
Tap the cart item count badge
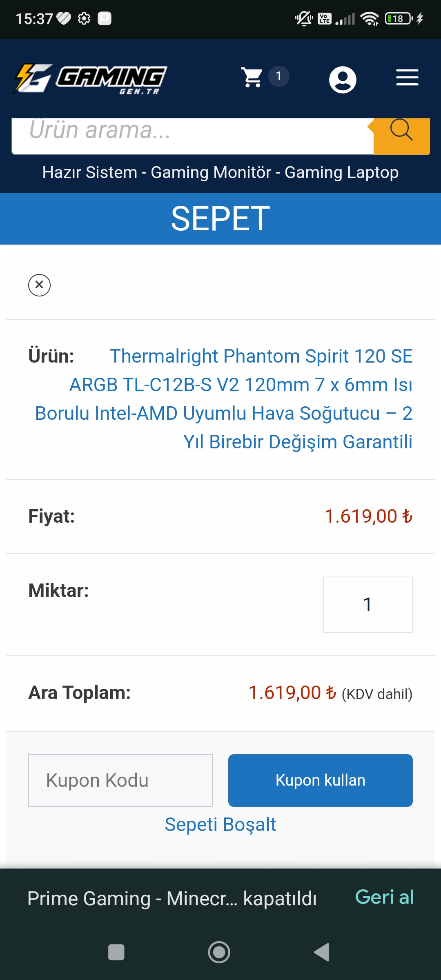click(278, 76)
